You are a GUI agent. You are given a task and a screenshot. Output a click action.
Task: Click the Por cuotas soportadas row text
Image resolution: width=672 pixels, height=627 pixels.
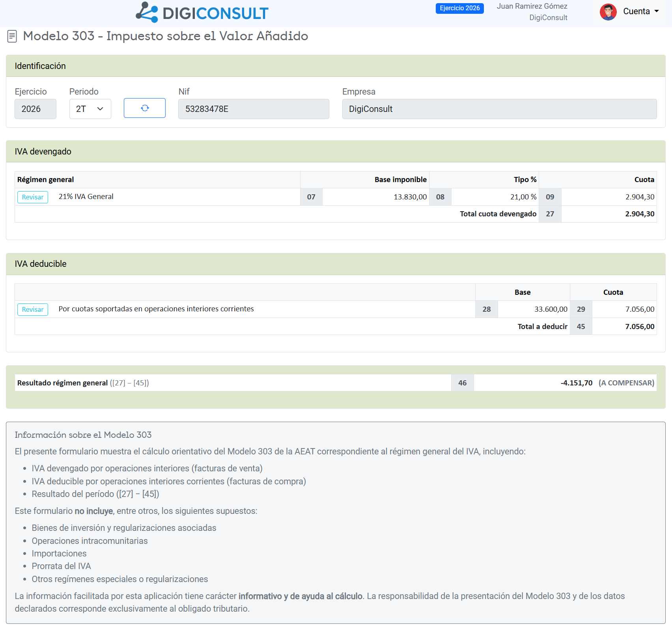point(156,309)
